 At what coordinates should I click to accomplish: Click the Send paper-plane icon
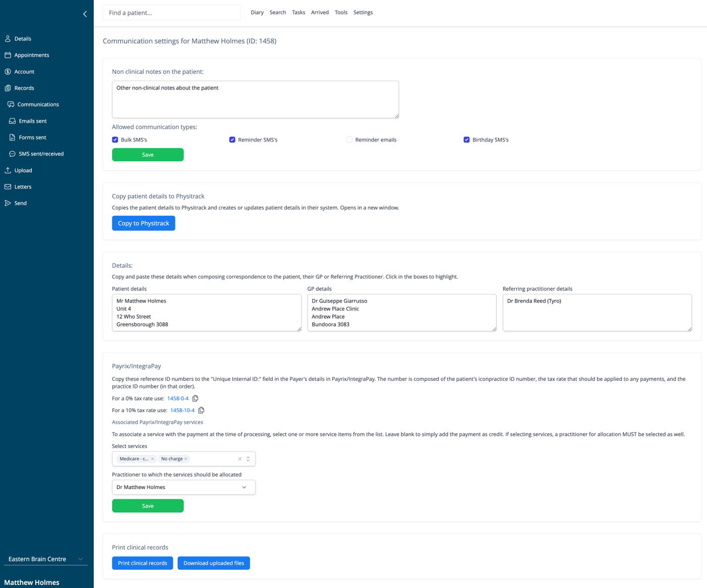8,203
